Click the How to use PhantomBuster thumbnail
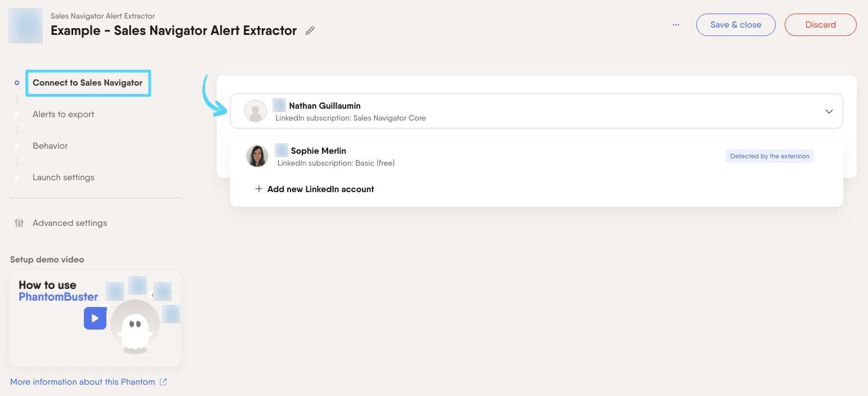The image size is (868, 396). (x=95, y=318)
